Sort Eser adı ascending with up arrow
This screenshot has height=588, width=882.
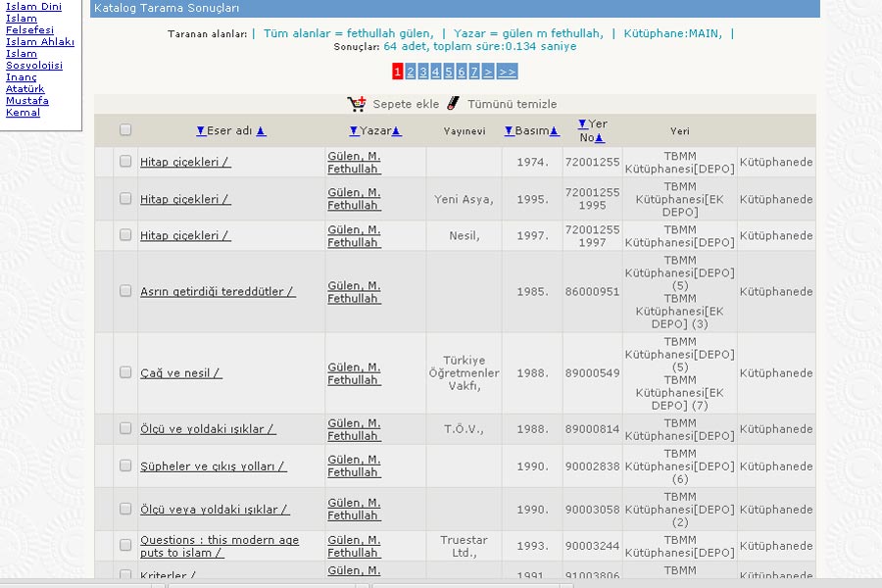(261, 131)
